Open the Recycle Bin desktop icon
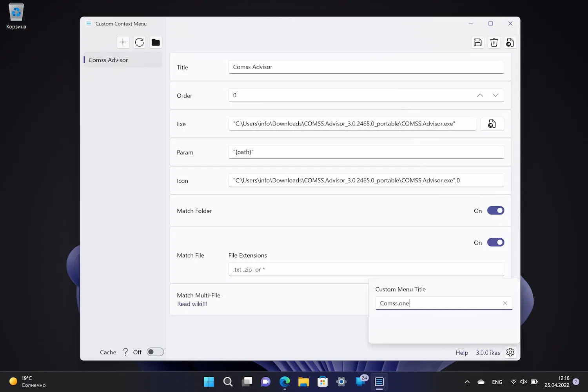Image resolution: width=588 pixels, height=392 pixels. [x=16, y=16]
